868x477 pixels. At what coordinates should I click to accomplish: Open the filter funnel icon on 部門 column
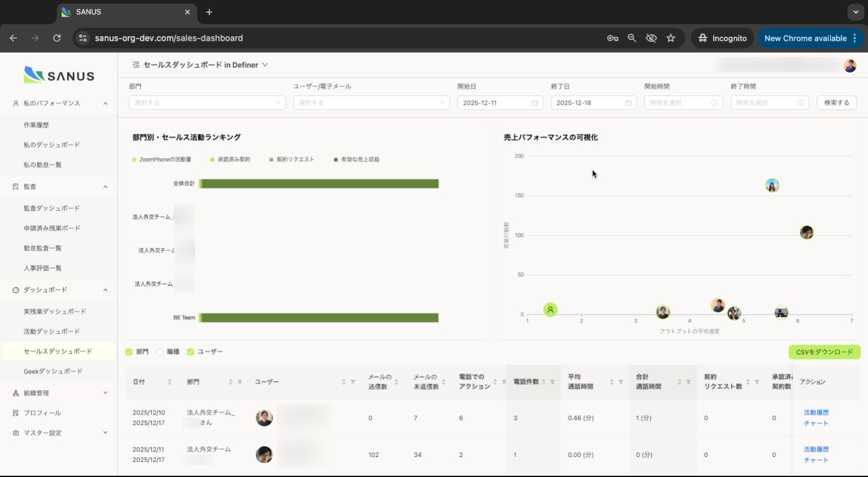pos(239,382)
